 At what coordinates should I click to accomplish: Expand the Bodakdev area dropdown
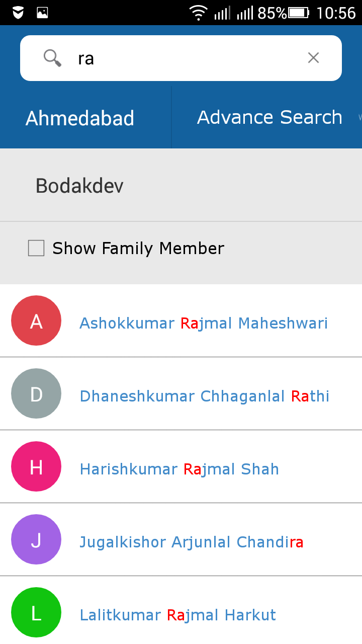click(79, 186)
